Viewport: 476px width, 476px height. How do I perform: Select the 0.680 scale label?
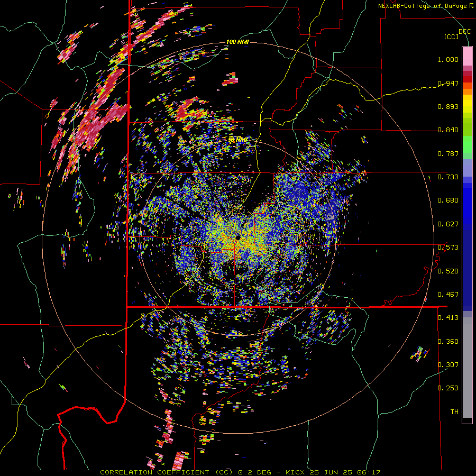tap(448, 200)
